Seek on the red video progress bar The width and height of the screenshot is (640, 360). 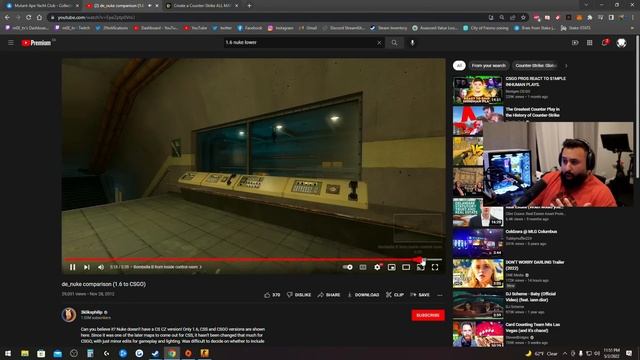click(253, 259)
